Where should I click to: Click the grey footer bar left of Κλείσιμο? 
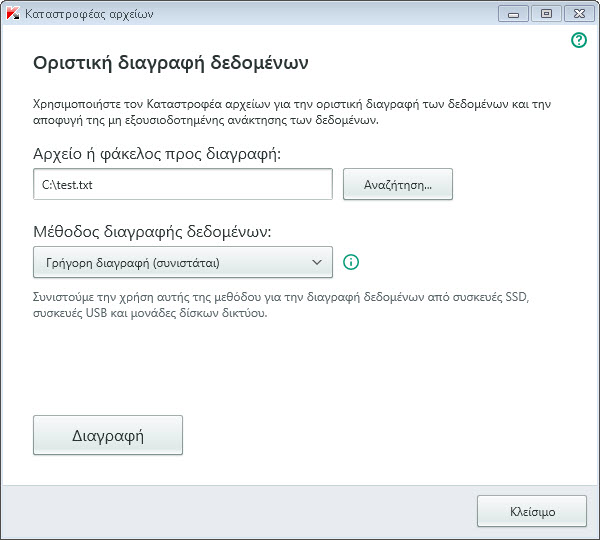[x=240, y=510]
